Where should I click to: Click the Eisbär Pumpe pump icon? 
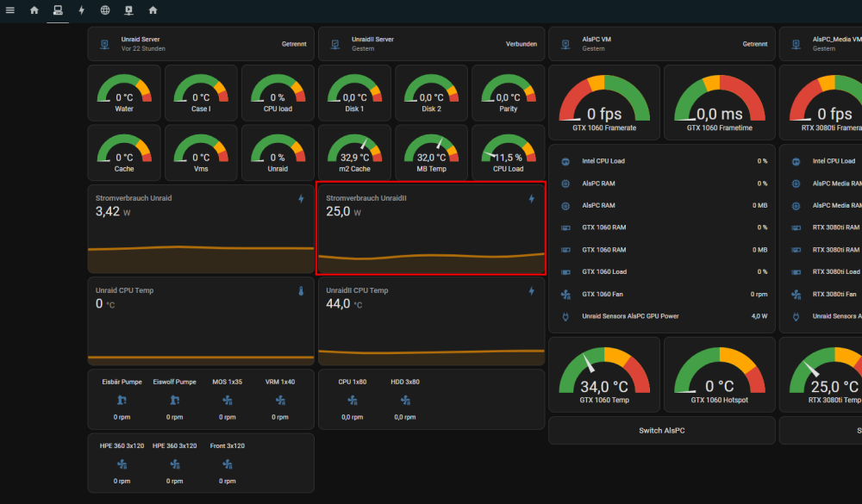coord(122,400)
